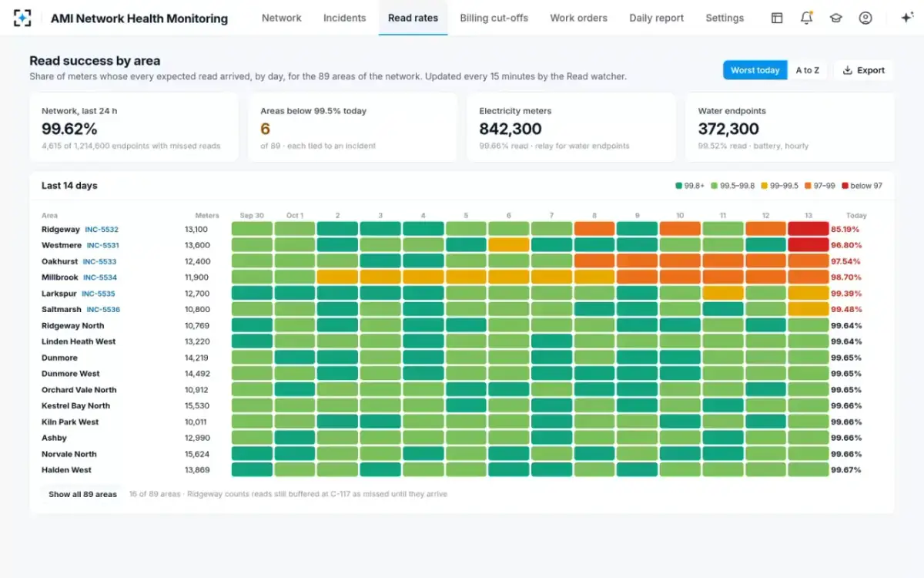Export the read success table
Image resolution: width=924 pixels, height=578 pixels.
point(863,70)
